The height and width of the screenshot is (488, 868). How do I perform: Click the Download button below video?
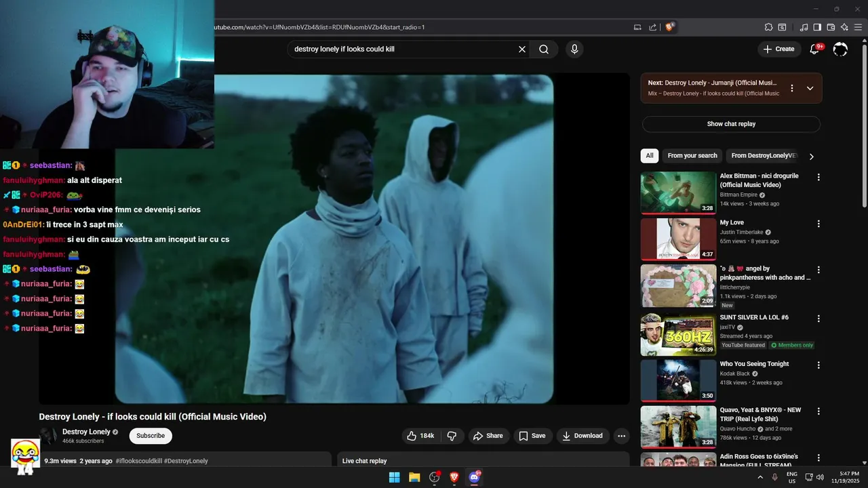pos(582,436)
